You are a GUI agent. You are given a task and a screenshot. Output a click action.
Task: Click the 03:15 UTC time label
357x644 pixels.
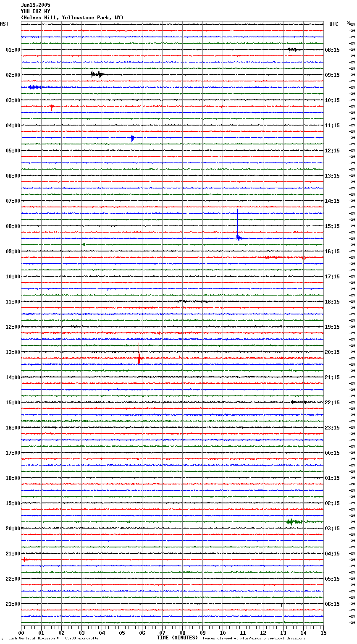[x=332, y=529]
